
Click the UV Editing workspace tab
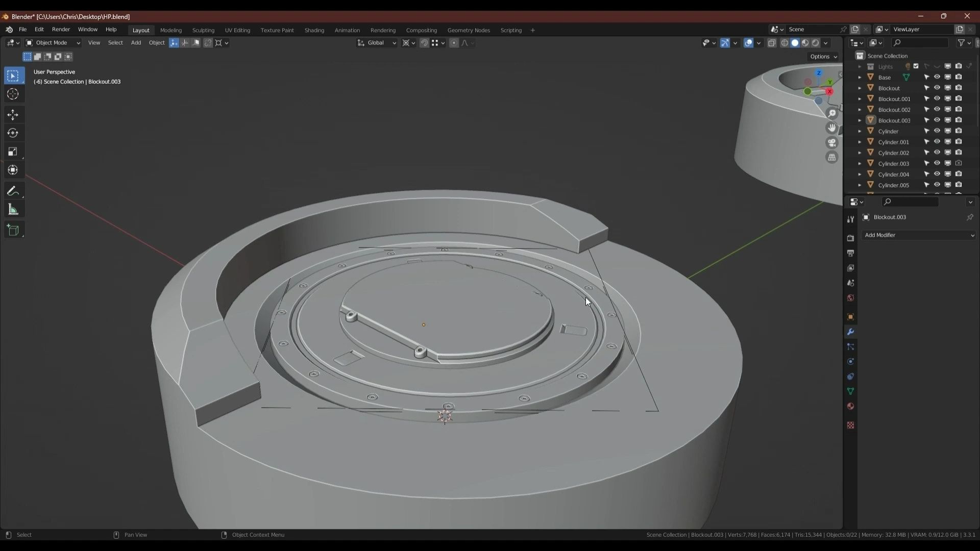pyautogui.click(x=237, y=30)
